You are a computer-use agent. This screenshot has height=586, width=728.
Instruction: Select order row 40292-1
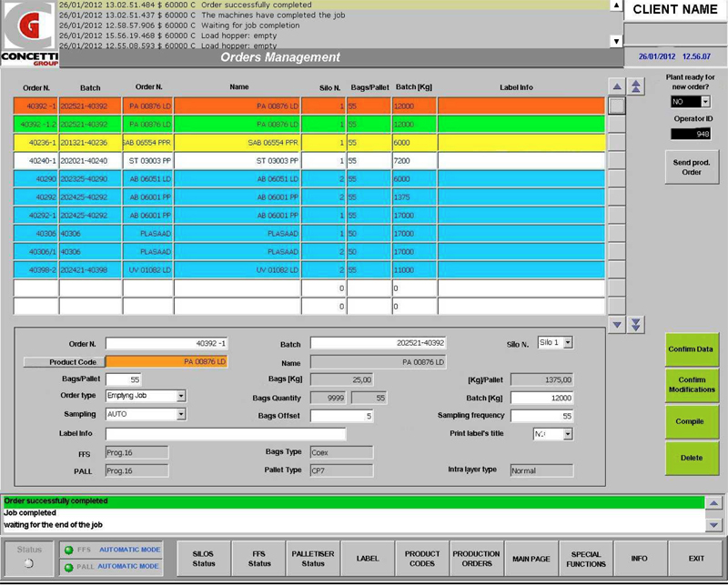(x=309, y=216)
